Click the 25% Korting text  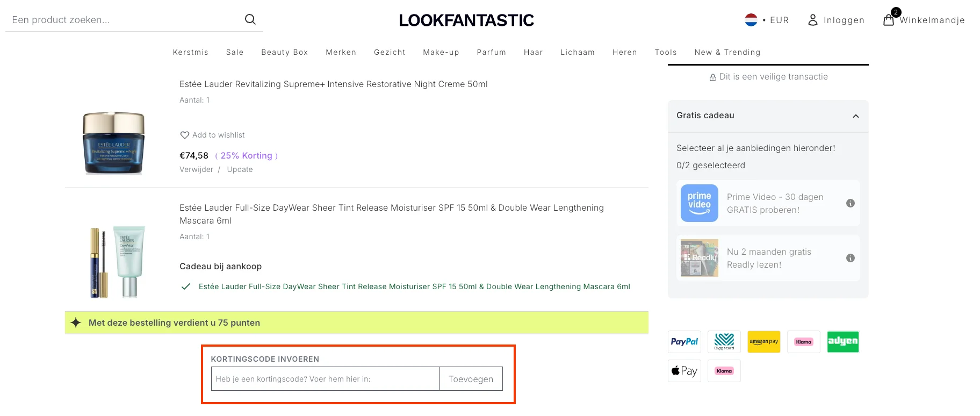click(x=246, y=155)
